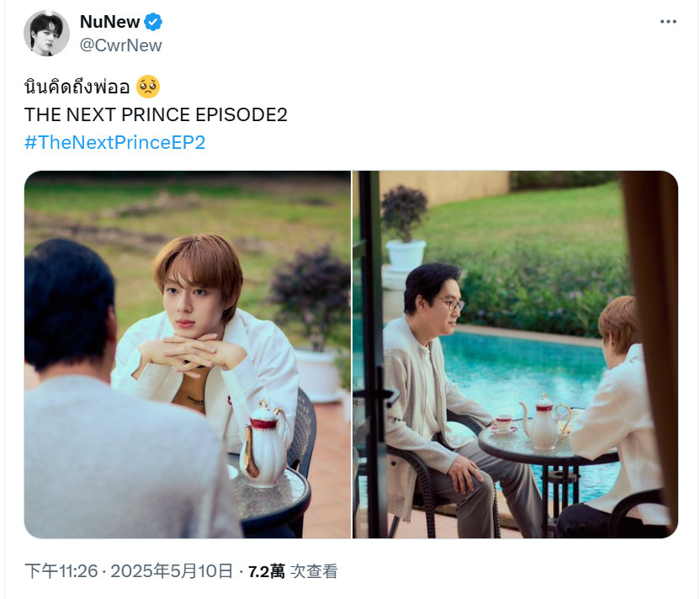Click the pleading face emoji
Screen dimensions: 700x599
[x=148, y=87]
